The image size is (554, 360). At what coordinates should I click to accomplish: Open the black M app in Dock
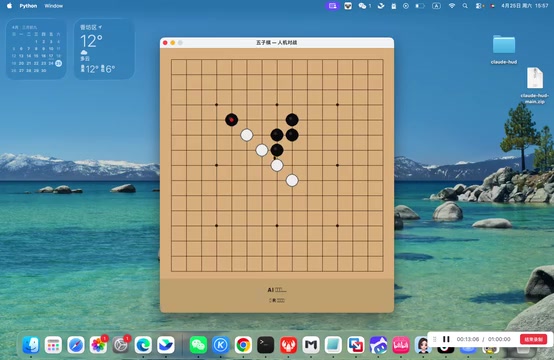click(x=311, y=345)
